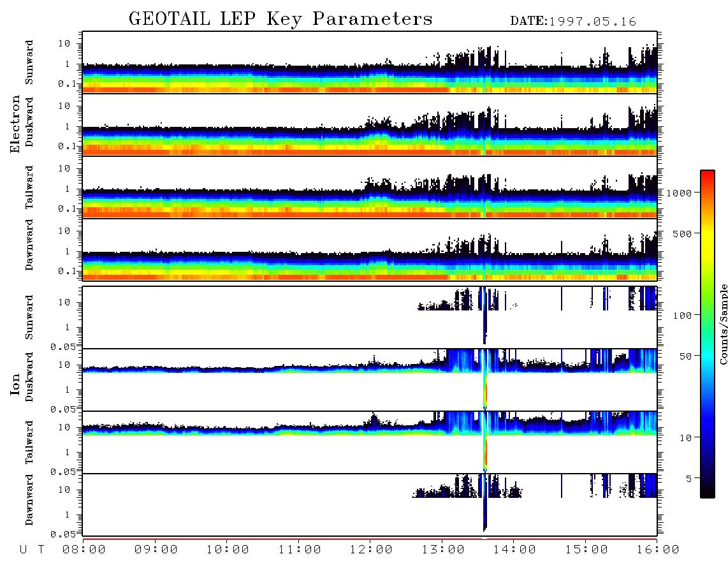Click the Ion Sunward spectrogram panel

370,317
